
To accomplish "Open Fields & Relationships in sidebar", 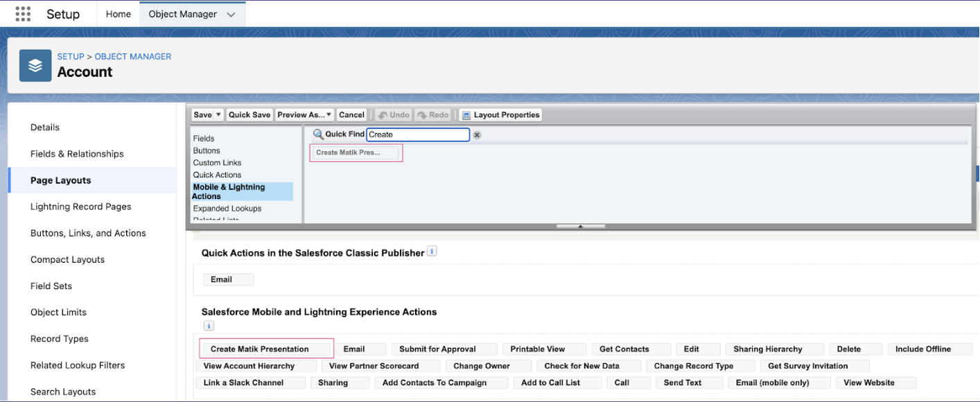I will (77, 154).
